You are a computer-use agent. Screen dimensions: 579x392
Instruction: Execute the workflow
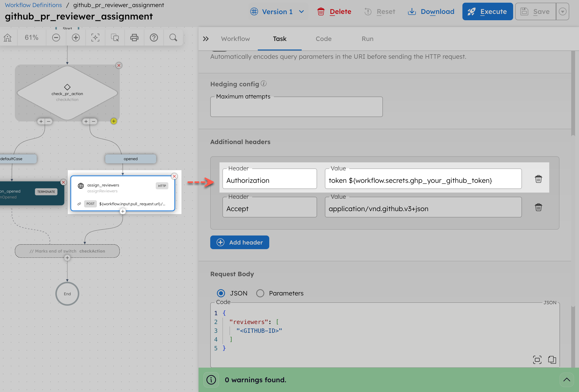(487, 11)
